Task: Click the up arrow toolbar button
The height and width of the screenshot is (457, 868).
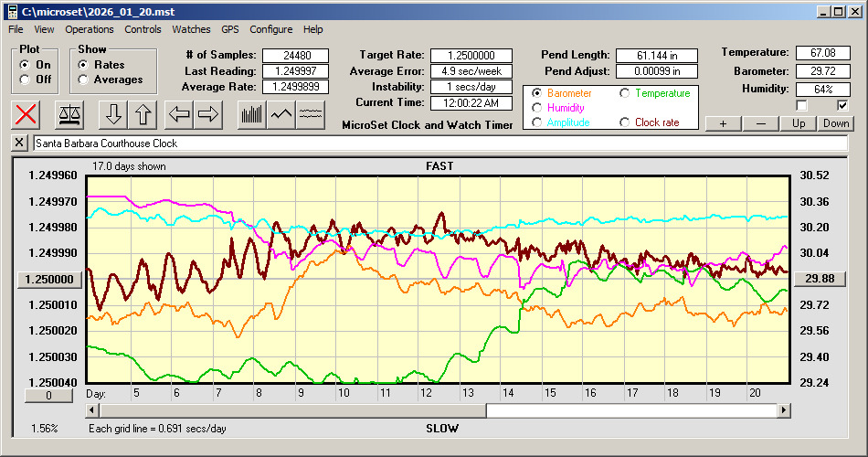Action: click(143, 114)
